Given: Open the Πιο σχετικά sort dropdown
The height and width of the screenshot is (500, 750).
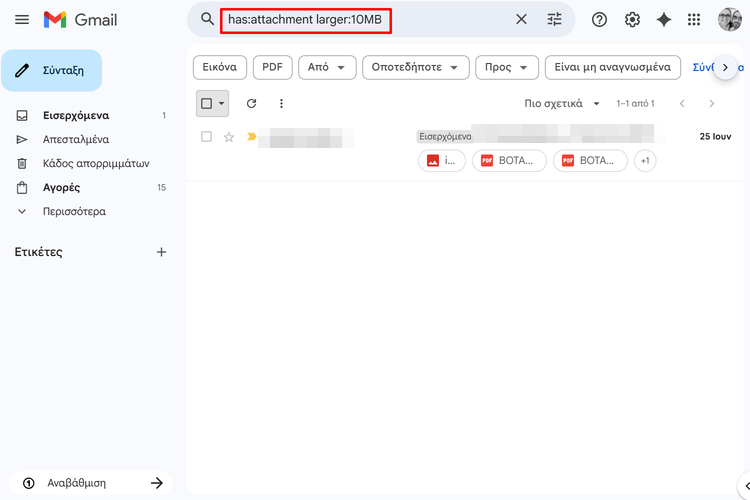Looking at the screenshot, I should click(x=562, y=103).
